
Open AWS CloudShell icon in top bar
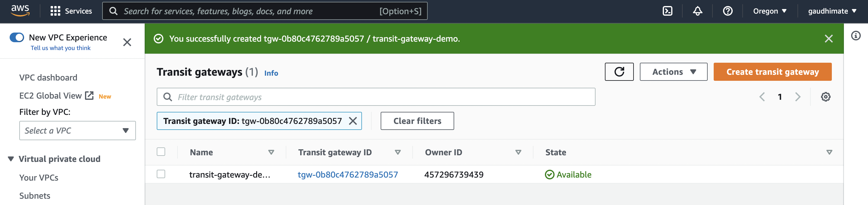coord(667,11)
